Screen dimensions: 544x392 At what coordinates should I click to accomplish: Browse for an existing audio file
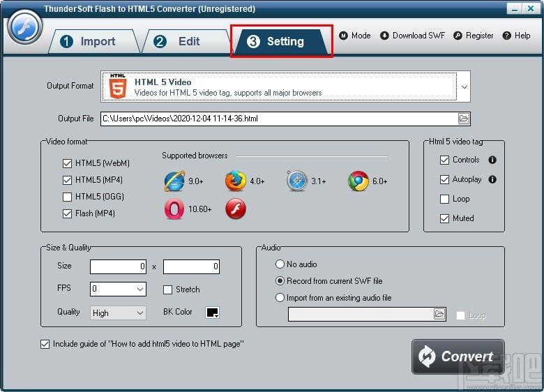pos(439,314)
